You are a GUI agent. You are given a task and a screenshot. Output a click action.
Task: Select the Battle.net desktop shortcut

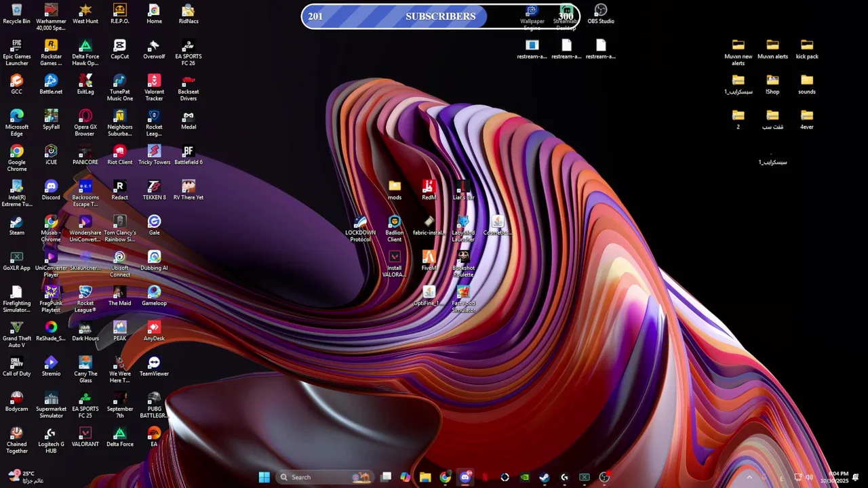[51, 84]
